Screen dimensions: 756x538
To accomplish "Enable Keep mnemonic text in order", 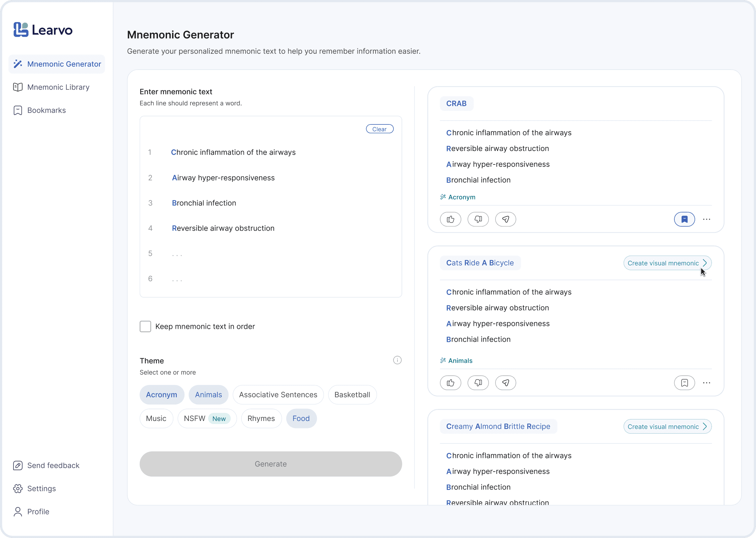I will click(145, 326).
